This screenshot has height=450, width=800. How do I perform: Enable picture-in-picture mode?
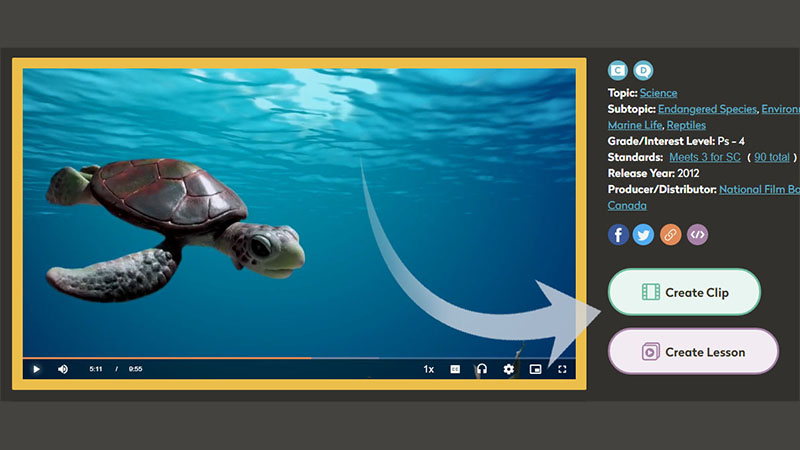click(x=535, y=369)
